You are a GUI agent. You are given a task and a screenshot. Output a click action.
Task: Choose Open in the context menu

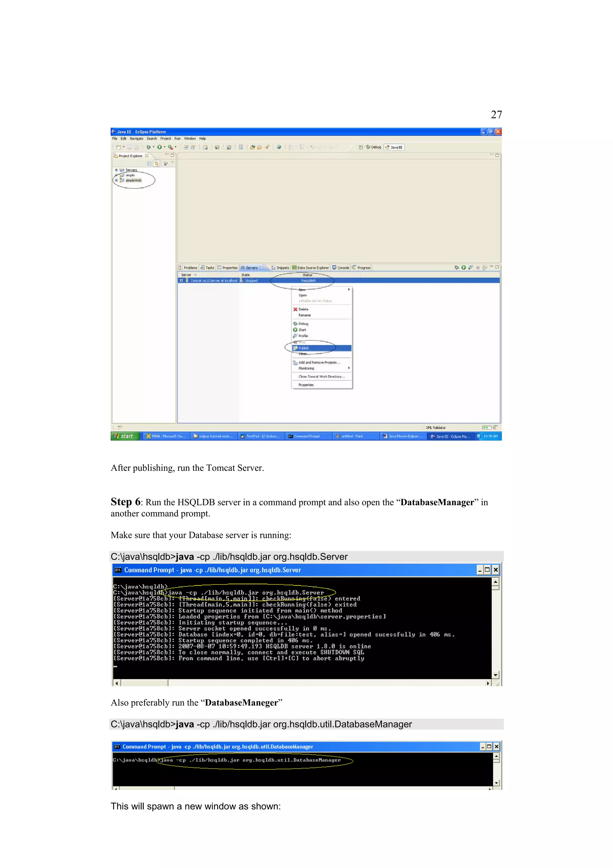(322, 295)
